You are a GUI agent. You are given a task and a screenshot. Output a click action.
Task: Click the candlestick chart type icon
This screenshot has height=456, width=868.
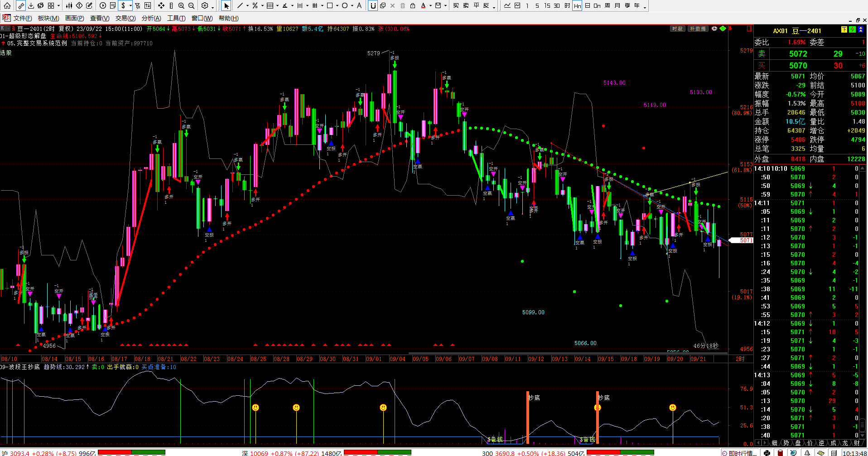(x=69, y=5)
